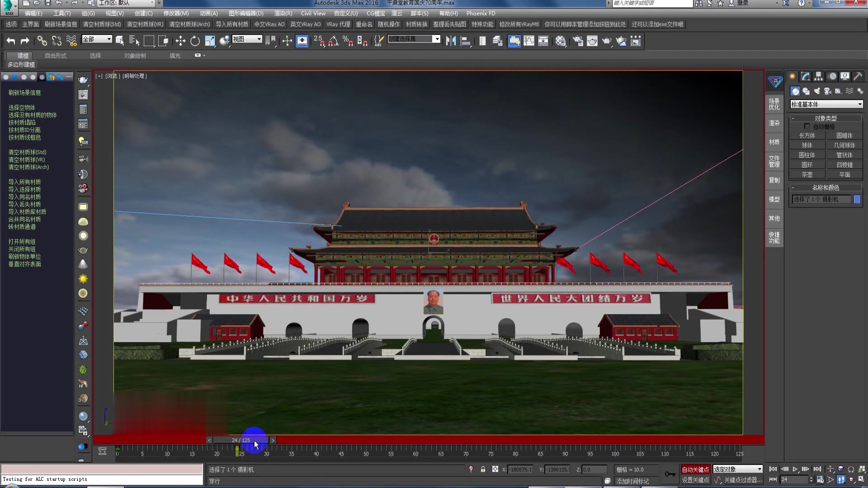
Task: Open the 渲染(R) menu
Action: click(283, 13)
